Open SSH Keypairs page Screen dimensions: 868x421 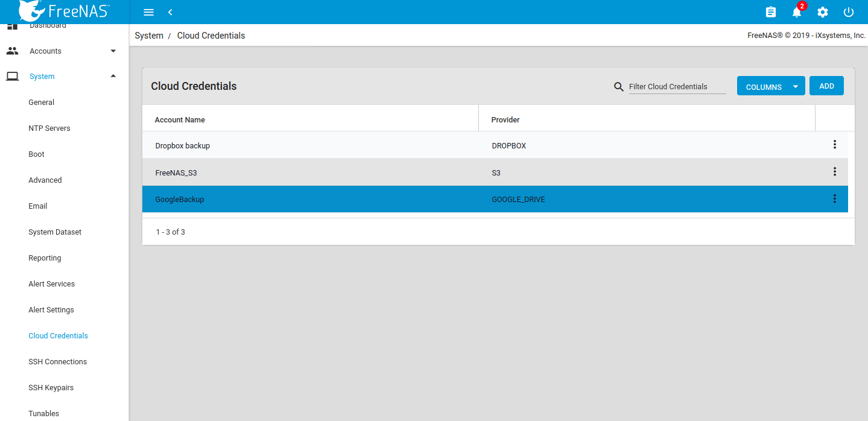(x=51, y=388)
